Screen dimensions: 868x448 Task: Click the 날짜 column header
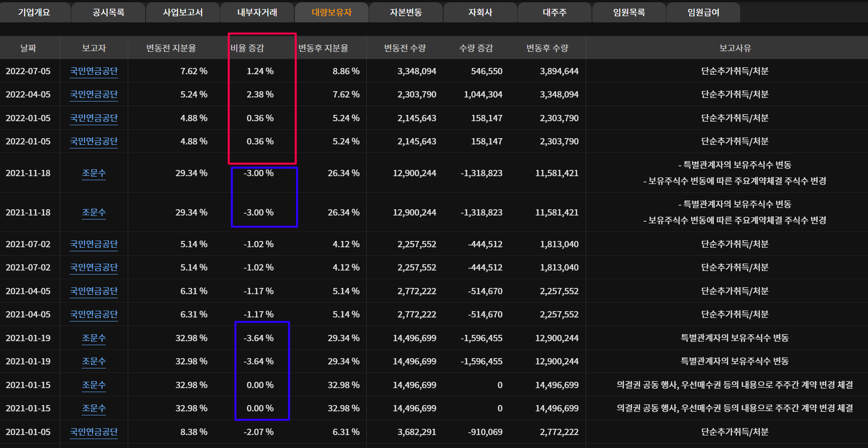pyautogui.click(x=28, y=48)
